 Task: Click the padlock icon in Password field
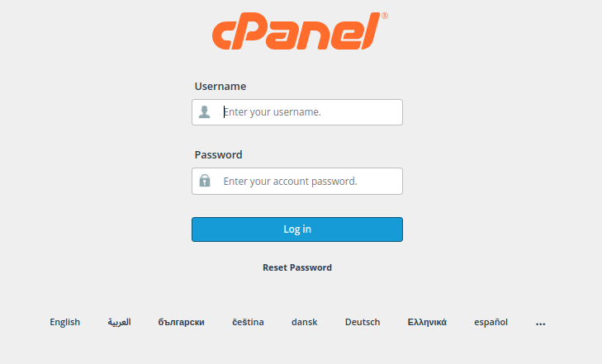tap(205, 181)
